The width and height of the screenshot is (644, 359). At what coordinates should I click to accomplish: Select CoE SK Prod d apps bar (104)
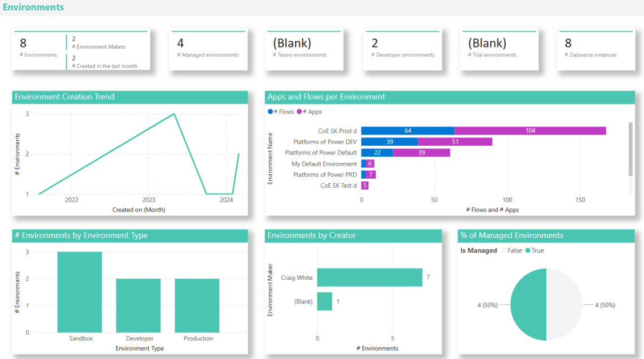[530, 131]
